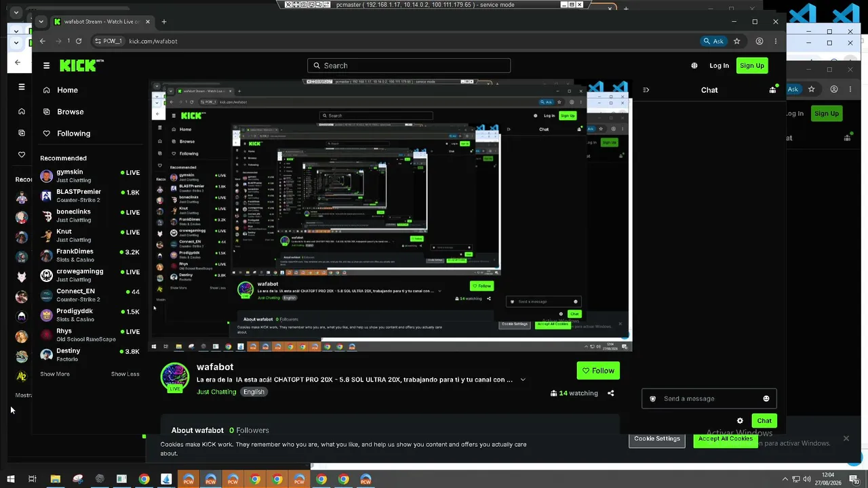Open FrankDimes recommended channel

tap(90, 256)
